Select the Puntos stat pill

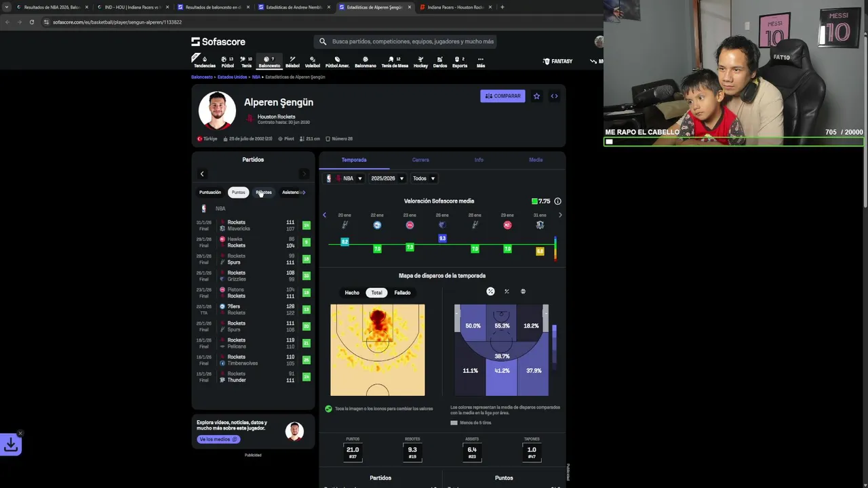(238, 192)
